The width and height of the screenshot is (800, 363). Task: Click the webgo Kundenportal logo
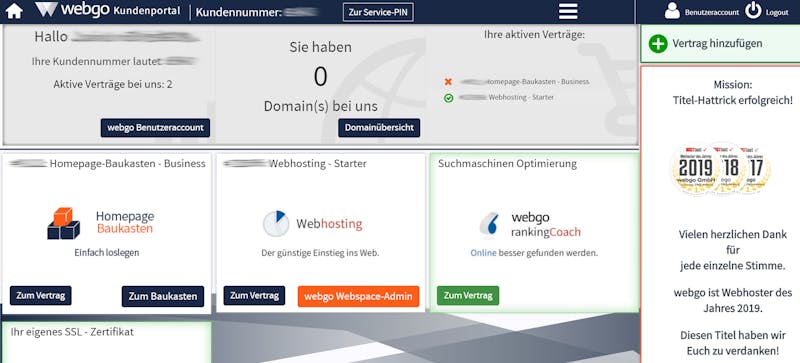(x=107, y=10)
